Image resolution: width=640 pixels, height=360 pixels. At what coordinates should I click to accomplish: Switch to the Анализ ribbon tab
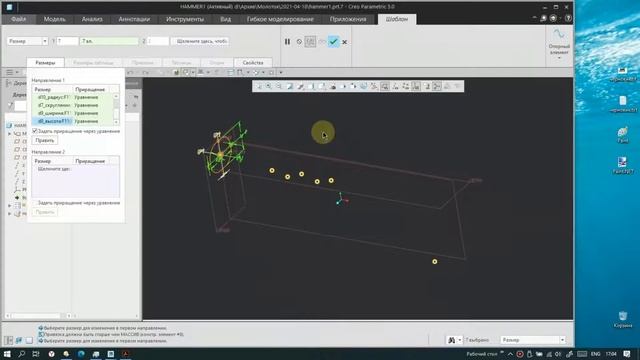92,19
